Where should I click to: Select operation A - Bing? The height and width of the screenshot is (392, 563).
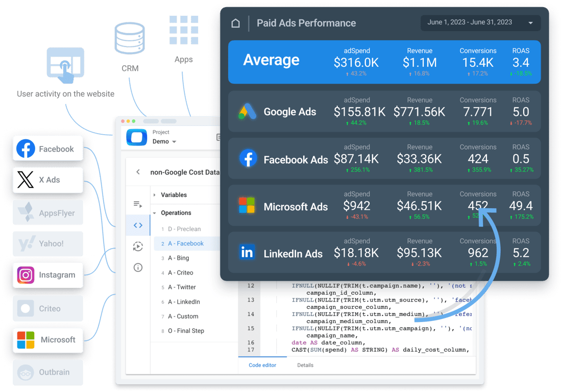pyautogui.click(x=179, y=258)
